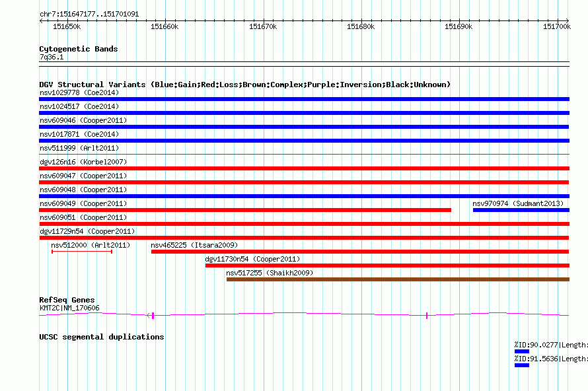This screenshot has width=588, height=391.
Task: Select the 7q36.1 band label
Action: click(x=52, y=57)
